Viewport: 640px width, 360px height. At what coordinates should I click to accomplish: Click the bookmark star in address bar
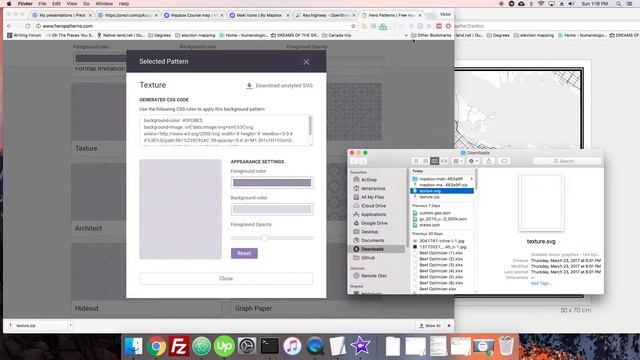point(353,26)
